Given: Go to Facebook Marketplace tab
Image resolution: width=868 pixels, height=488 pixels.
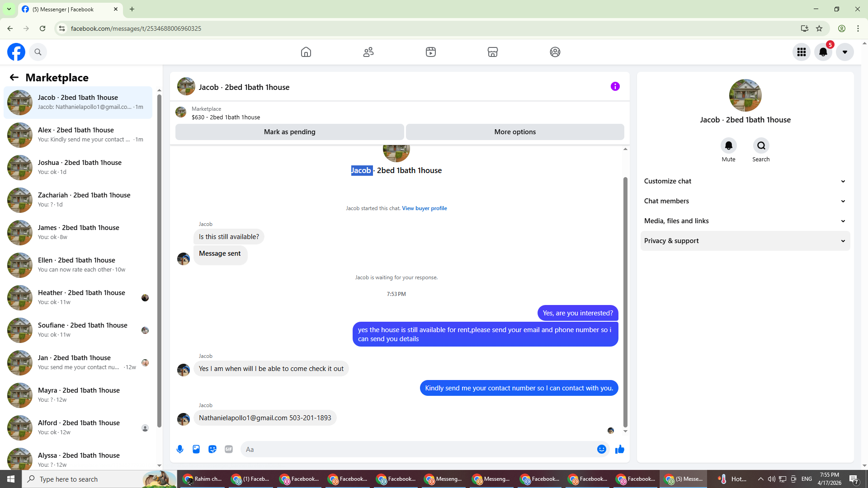Looking at the screenshot, I should point(493,52).
